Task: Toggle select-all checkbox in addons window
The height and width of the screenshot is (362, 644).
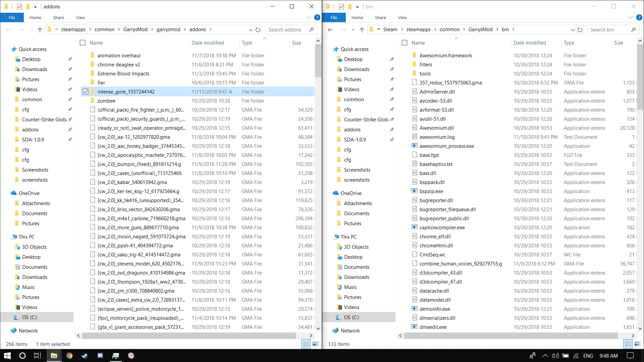Action: coord(83,43)
